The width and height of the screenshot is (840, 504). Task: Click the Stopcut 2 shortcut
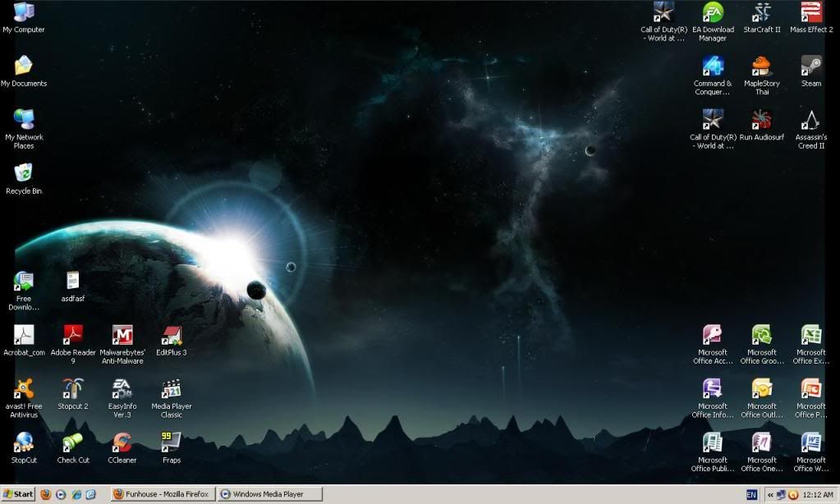[73, 389]
